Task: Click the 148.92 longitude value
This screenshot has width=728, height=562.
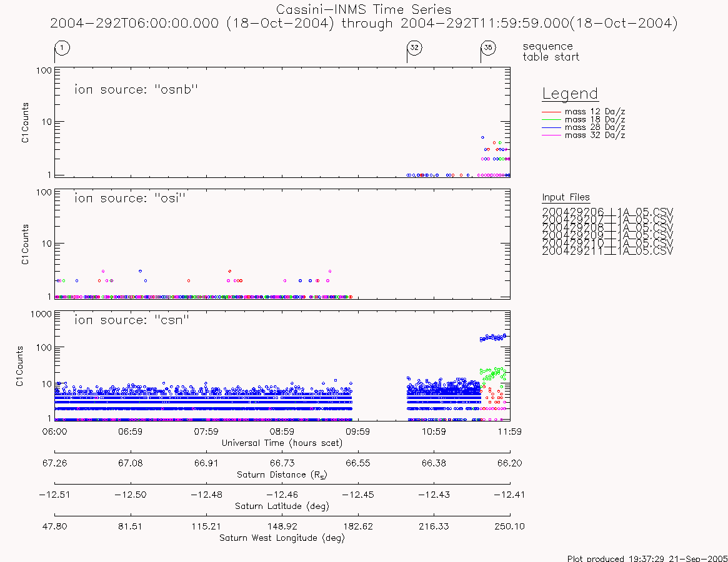Action: 282,526
